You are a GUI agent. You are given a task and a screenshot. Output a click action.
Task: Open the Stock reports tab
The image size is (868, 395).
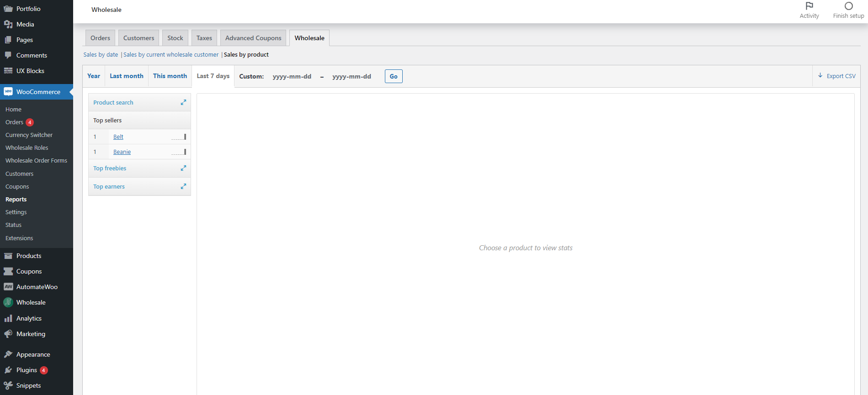pyautogui.click(x=175, y=38)
